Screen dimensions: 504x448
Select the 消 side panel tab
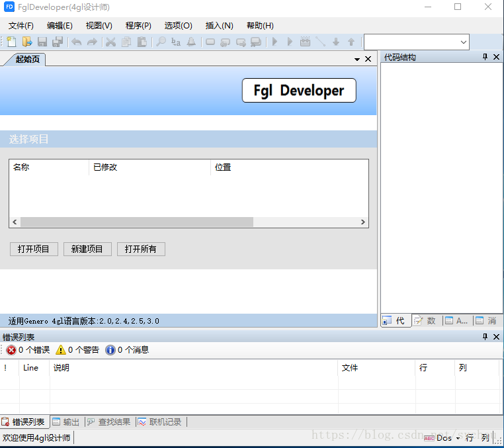pyautogui.click(x=487, y=321)
